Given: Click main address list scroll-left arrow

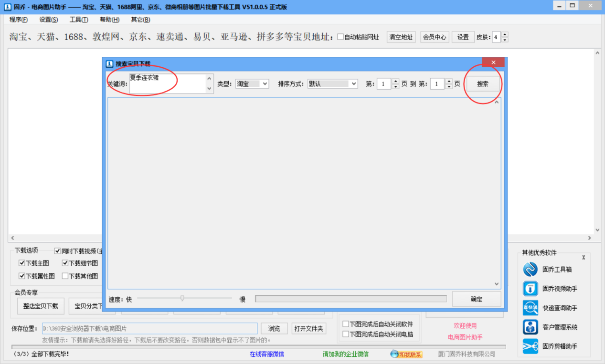Looking at the screenshot, I should 12,238.
